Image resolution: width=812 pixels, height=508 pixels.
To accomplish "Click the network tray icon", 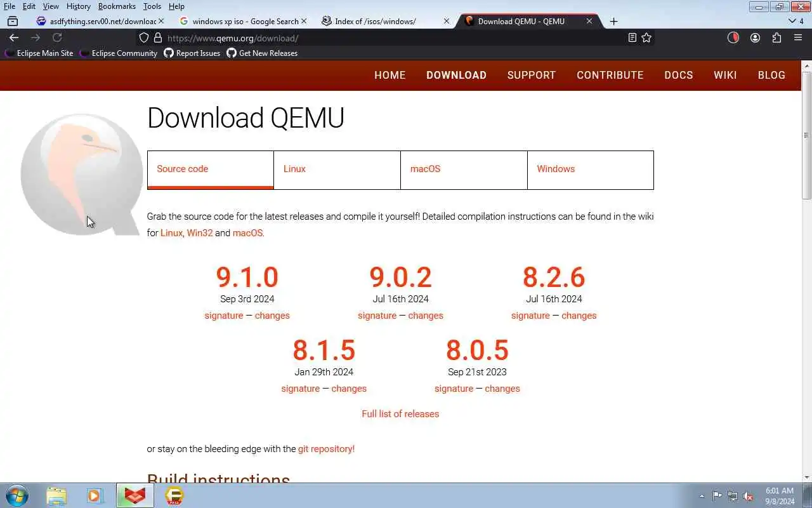I will 733,496.
